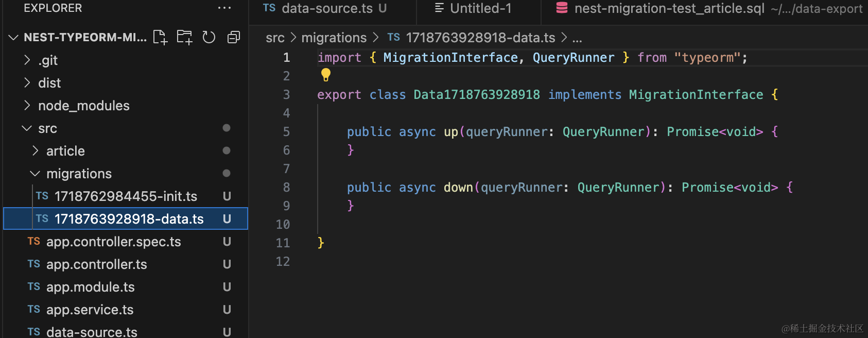Viewport: 868px width, 338px height.
Task: Click MigrationInterface after implements keyword
Action: [696, 95]
